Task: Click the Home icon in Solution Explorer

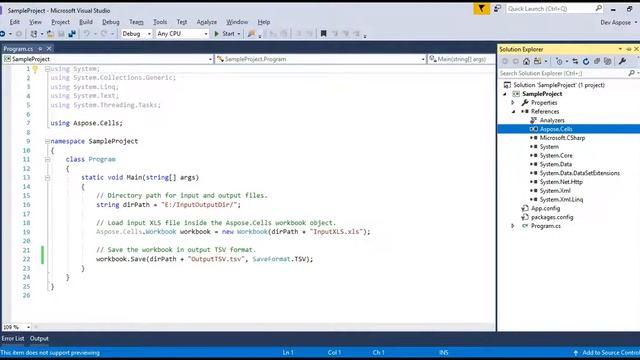Action: [x=526, y=61]
